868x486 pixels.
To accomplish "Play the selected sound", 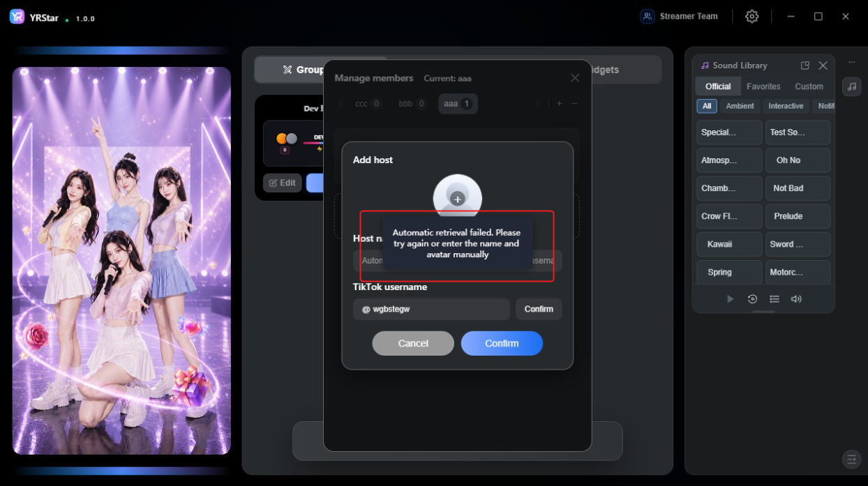I will click(731, 298).
